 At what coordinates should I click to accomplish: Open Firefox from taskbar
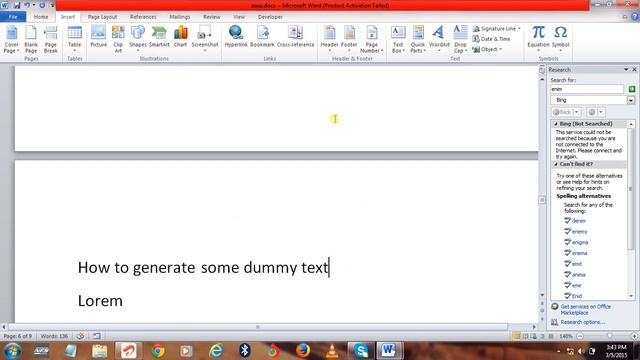(302, 351)
